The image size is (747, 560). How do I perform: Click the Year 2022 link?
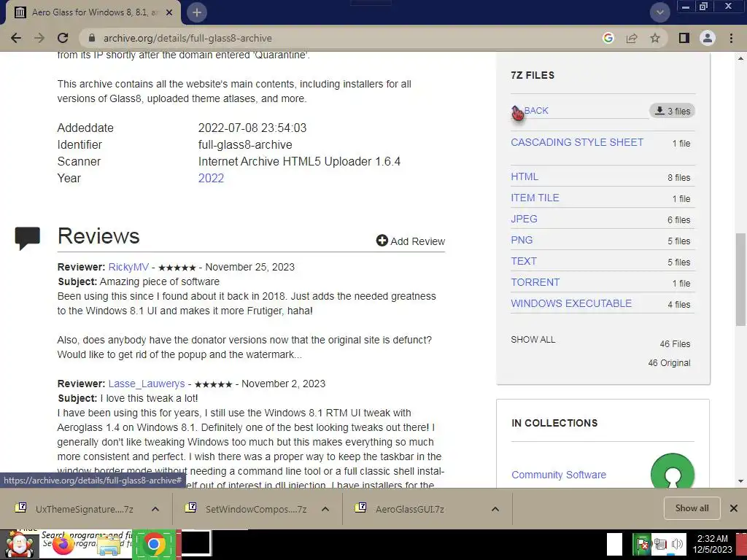(211, 178)
